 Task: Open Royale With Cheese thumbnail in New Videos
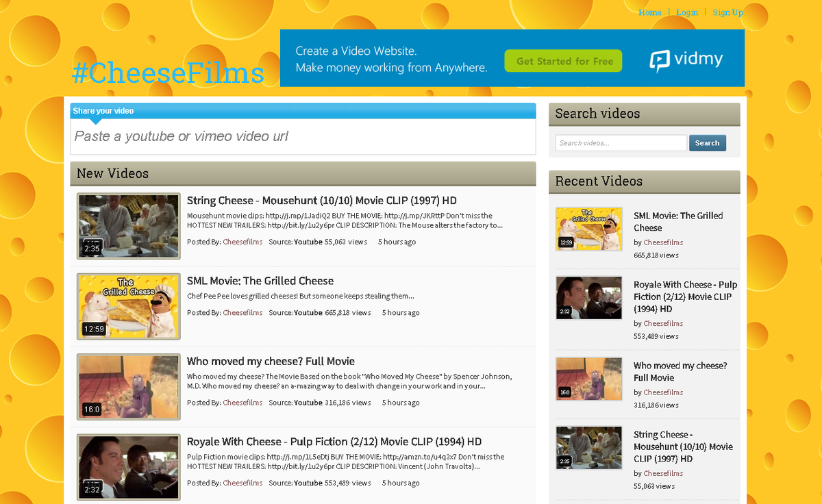click(x=129, y=467)
